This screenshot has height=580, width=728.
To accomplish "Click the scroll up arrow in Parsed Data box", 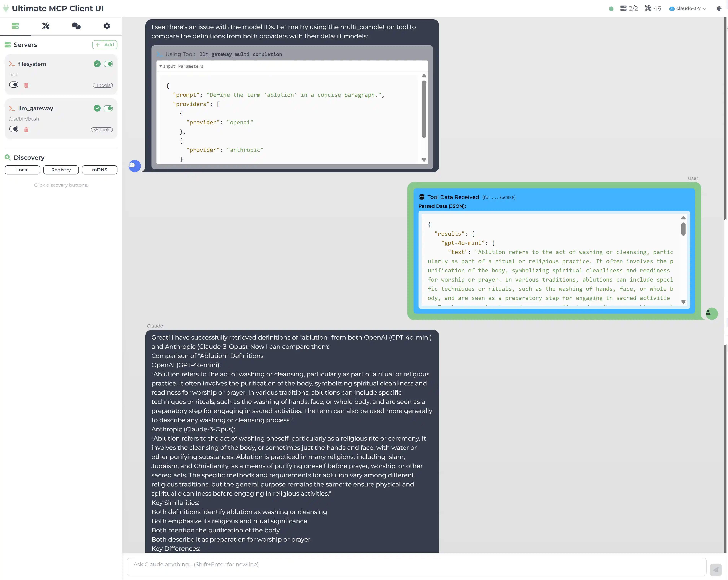I will click(683, 218).
